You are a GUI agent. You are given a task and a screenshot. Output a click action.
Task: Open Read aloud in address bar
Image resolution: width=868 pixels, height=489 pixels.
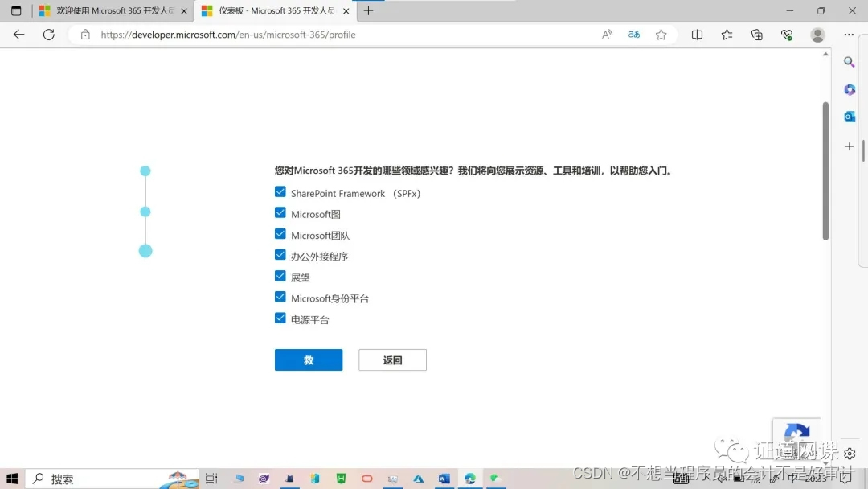[607, 35]
